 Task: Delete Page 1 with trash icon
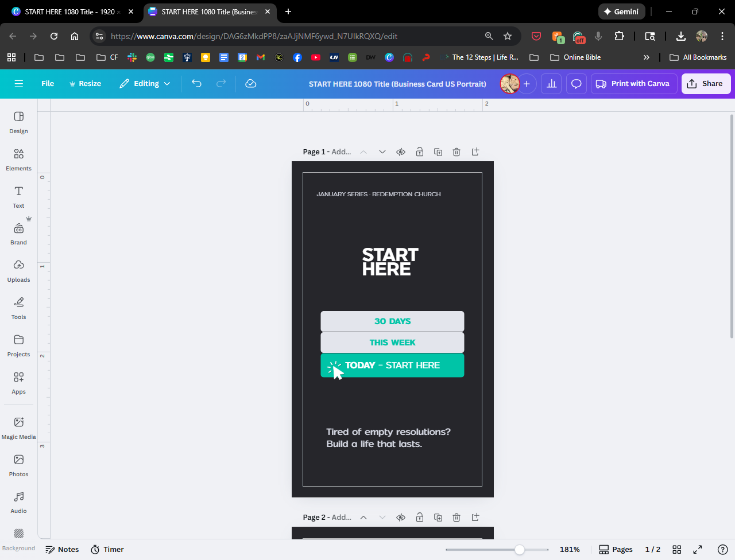point(457,152)
